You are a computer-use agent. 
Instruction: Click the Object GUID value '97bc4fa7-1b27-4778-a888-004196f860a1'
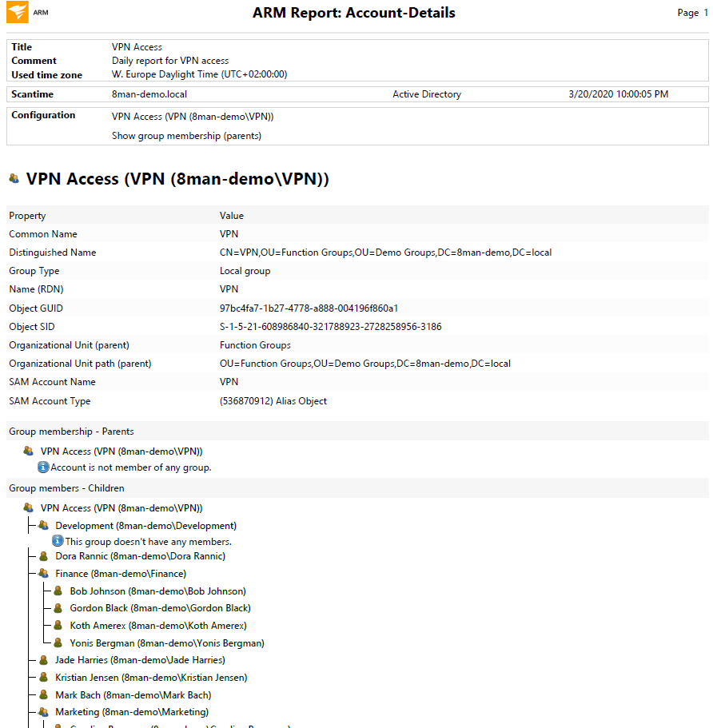[309, 308]
